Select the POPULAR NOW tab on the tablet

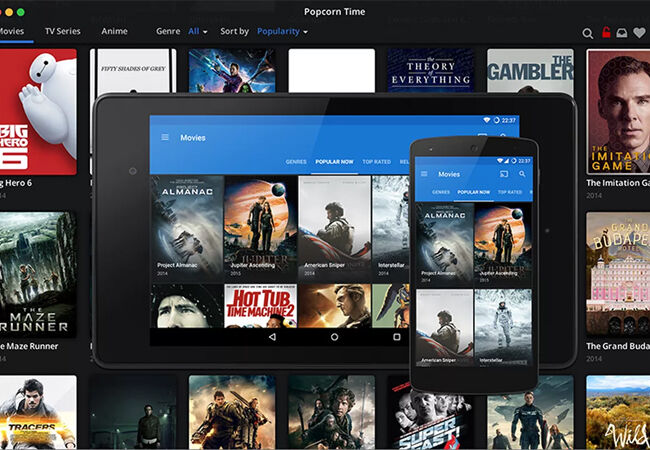(x=335, y=162)
